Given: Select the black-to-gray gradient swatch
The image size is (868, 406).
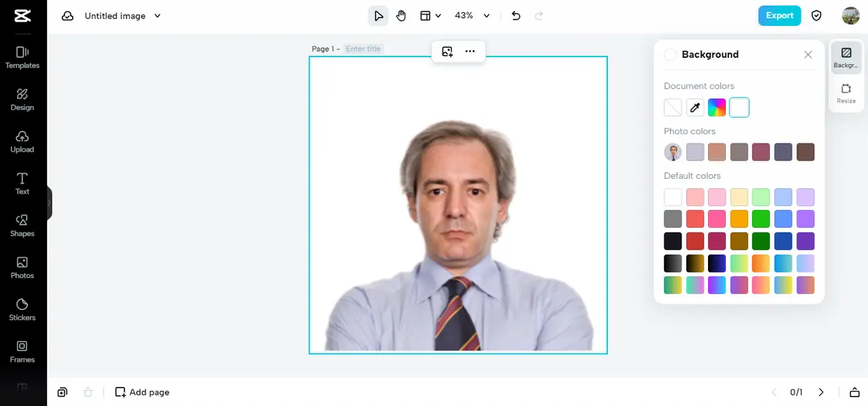Looking at the screenshot, I should pyautogui.click(x=673, y=263).
